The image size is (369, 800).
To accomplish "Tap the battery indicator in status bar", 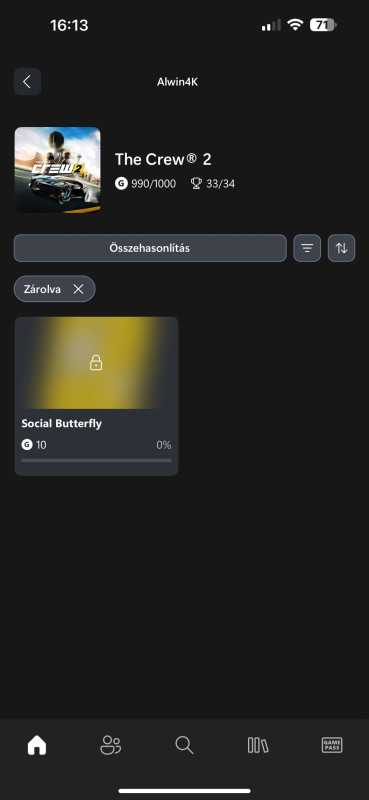I will (x=323, y=25).
